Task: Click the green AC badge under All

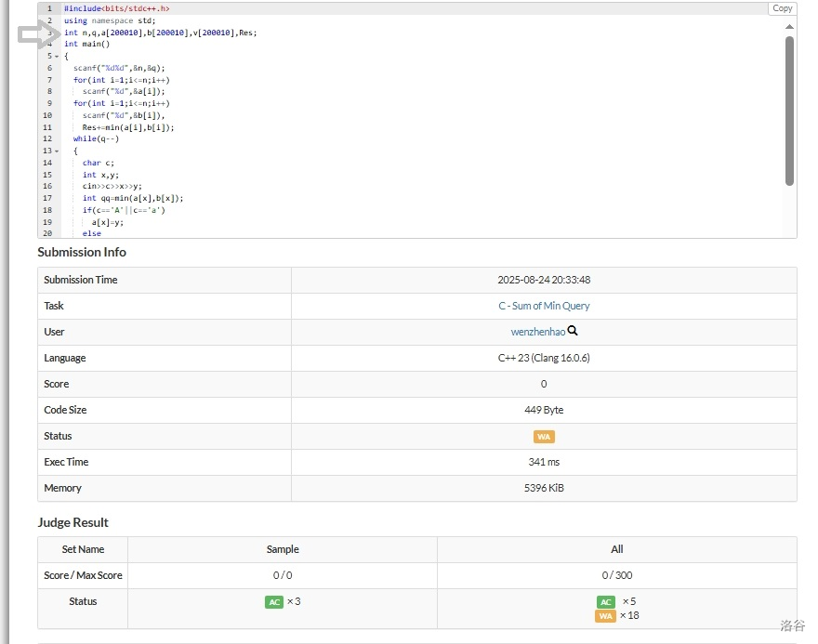Action: click(606, 601)
